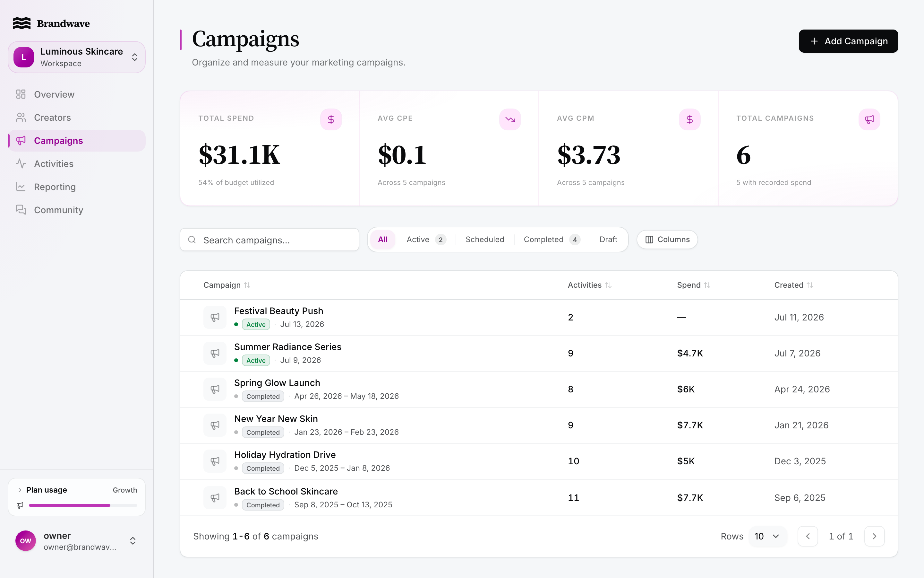This screenshot has width=924, height=578.
Task: Open the Luminous Skincare workspace switcher
Action: 76,57
